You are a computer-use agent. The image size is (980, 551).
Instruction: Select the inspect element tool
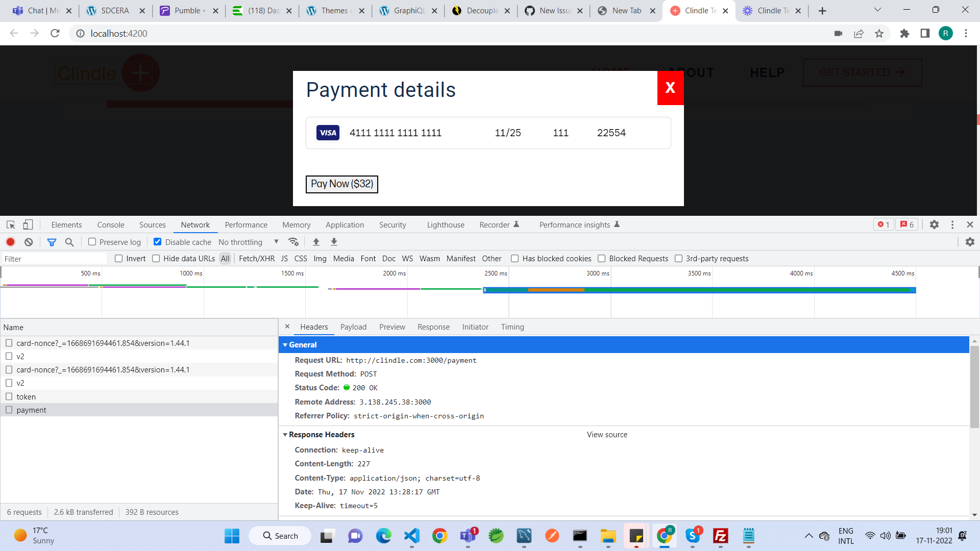[x=10, y=224]
